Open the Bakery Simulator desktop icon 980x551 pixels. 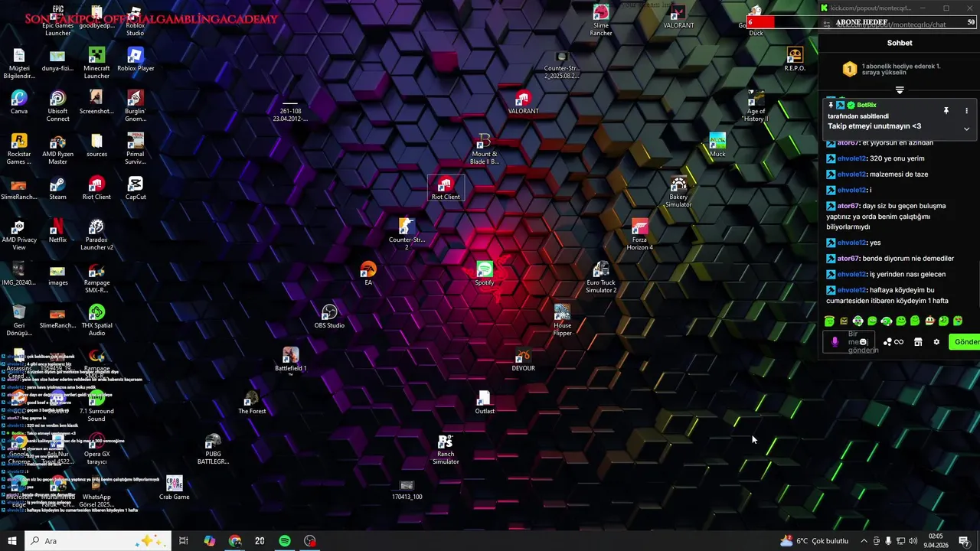tap(678, 192)
